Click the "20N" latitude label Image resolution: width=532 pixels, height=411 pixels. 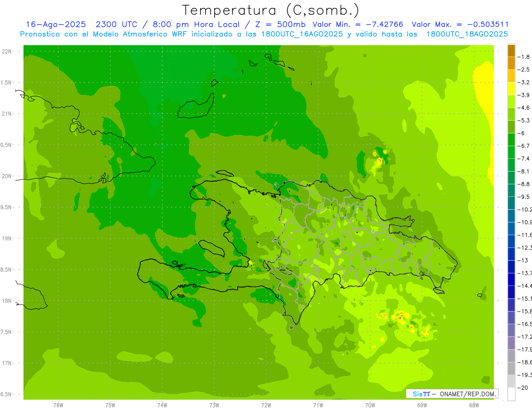pyautogui.click(x=8, y=176)
